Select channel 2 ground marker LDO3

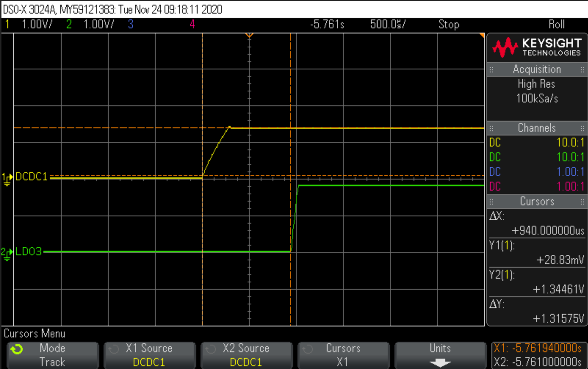coord(7,253)
